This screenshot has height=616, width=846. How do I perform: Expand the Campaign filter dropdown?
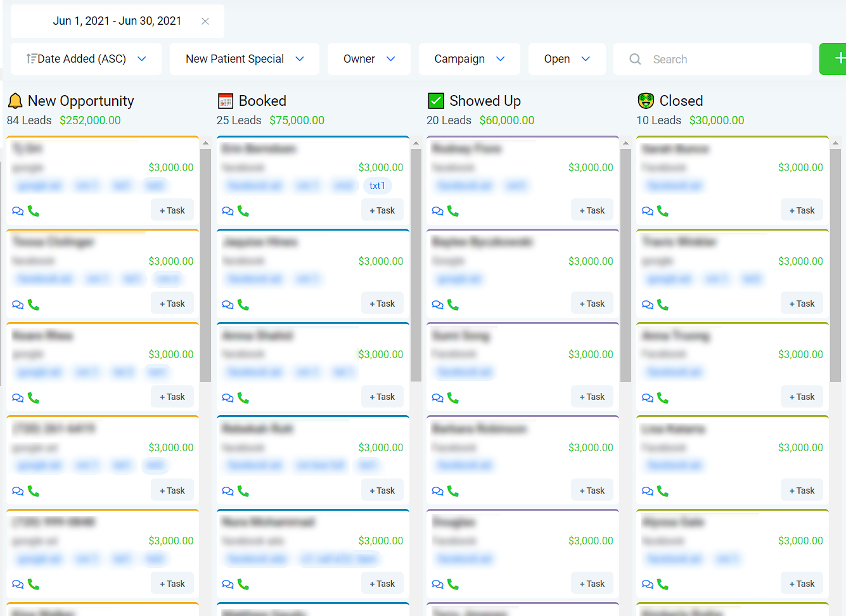click(469, 59)
